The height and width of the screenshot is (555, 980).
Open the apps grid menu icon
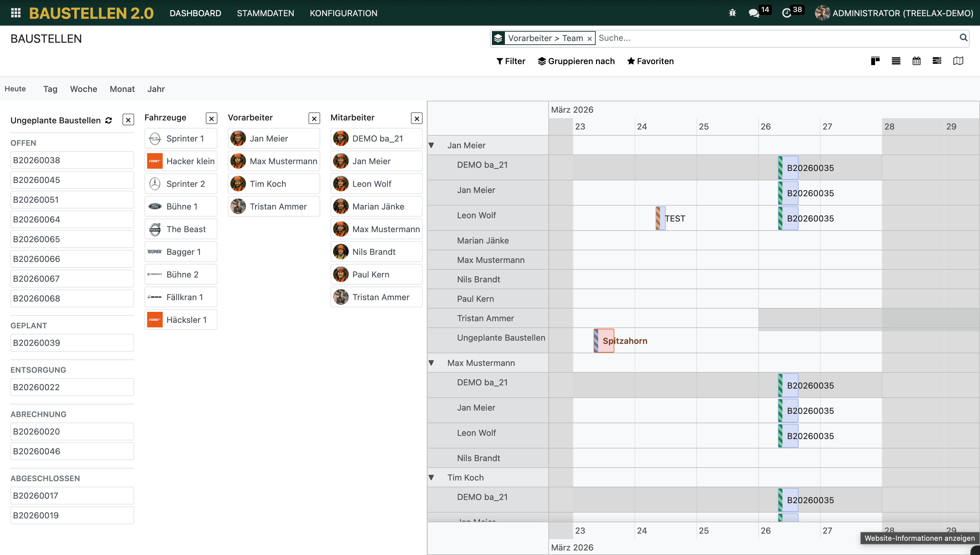click(16, 13)
